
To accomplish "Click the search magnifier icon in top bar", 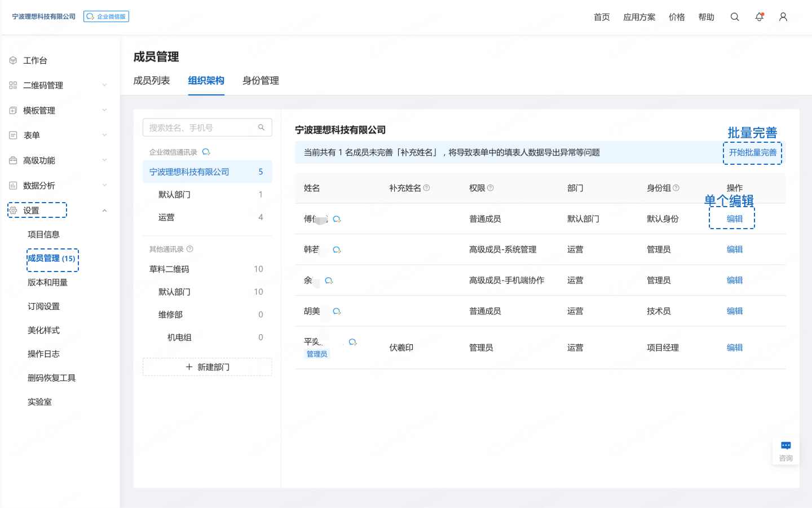I will click(x=734, y=17).
